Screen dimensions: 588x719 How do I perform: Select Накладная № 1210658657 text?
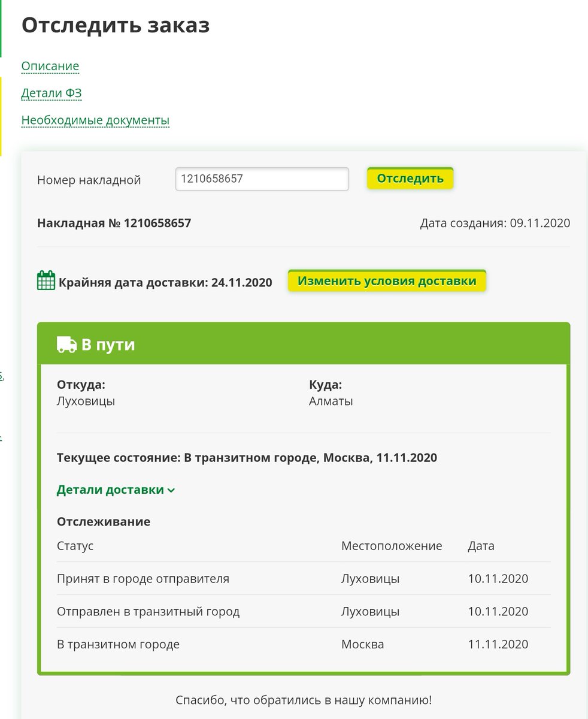[114, 223]
